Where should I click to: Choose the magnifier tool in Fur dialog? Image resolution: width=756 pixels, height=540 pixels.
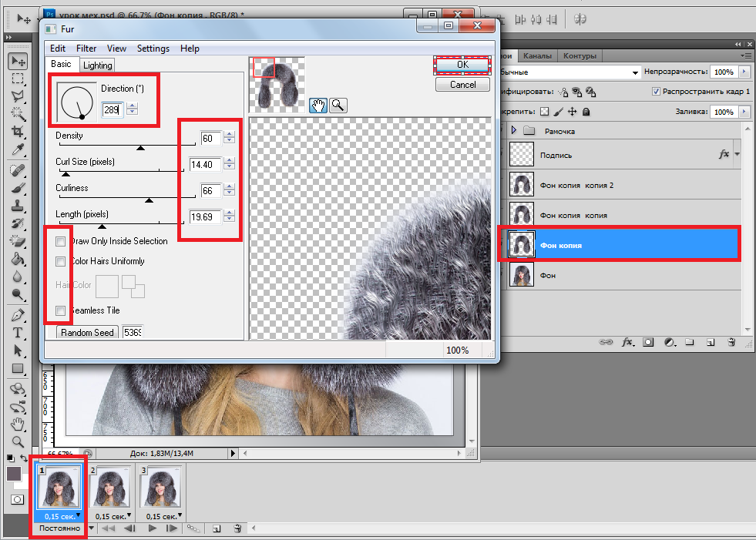pyautogui.click(x=338, y=105)
